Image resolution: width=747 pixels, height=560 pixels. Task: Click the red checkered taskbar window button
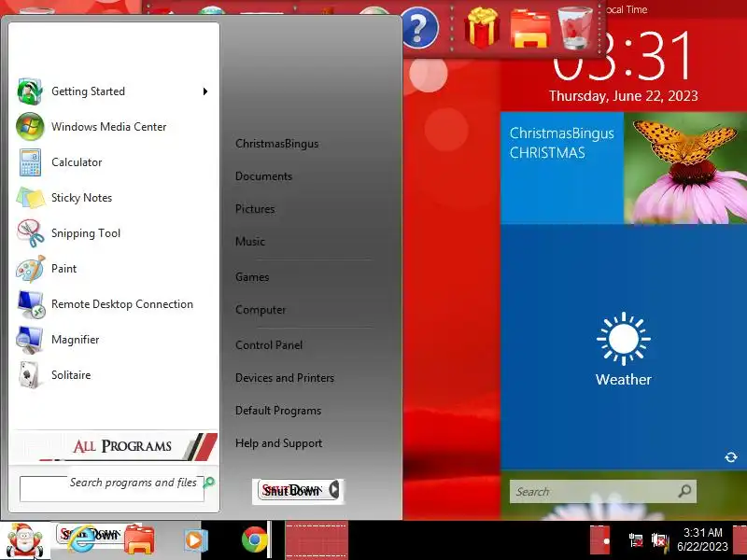tap(317, 540)
